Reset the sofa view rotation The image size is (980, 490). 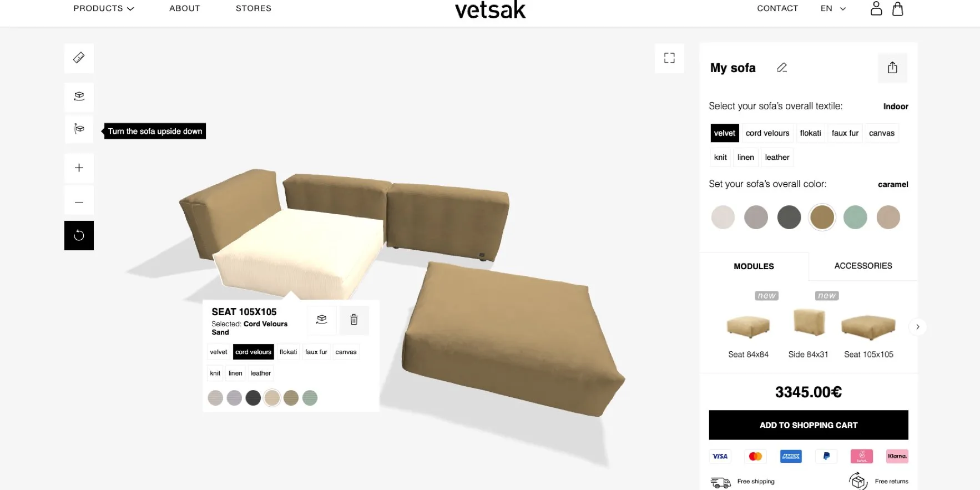click(79, 235)
